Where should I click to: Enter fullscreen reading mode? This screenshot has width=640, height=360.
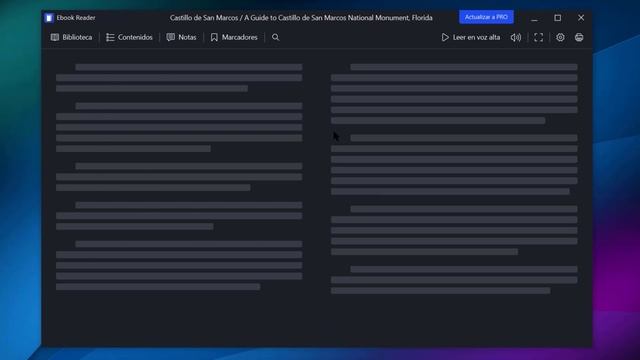[538, 37]
